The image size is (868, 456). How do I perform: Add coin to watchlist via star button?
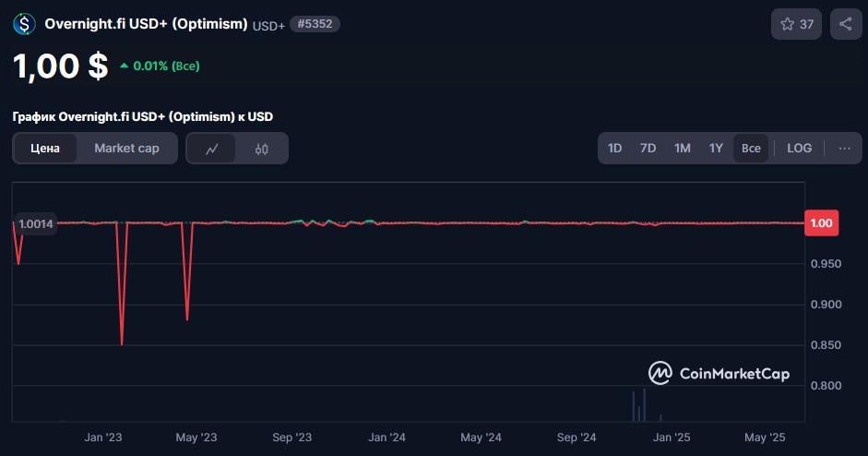tap(797, 24)
